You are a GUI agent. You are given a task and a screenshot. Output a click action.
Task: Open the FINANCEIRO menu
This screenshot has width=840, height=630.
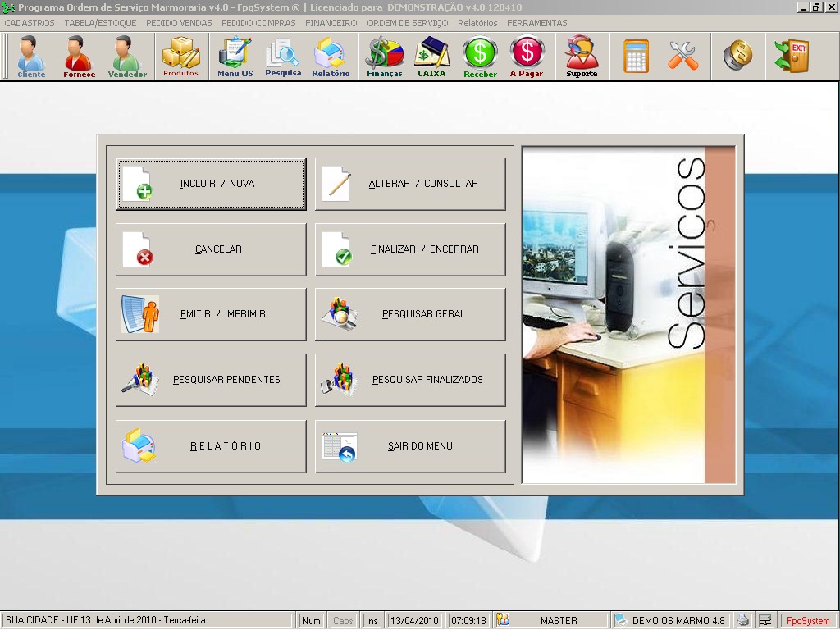tap(331, 23)
